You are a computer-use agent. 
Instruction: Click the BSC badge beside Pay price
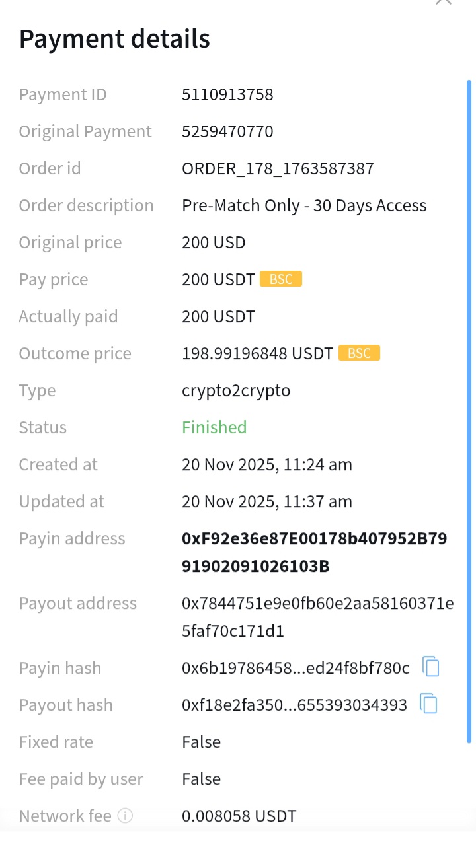[281, 279]
